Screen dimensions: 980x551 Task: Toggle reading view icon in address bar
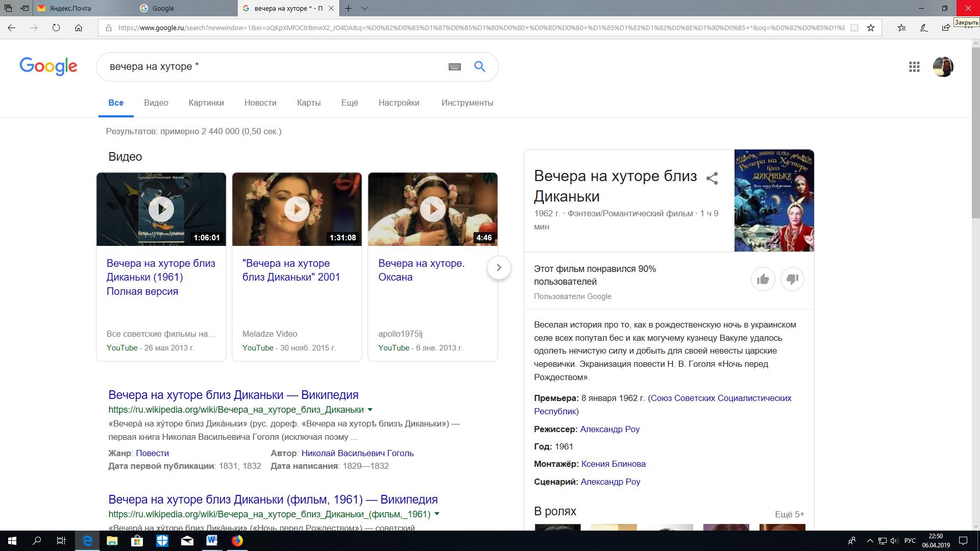coord(854,28)
